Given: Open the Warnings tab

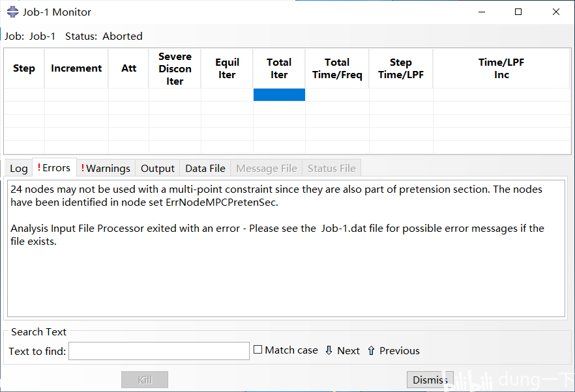Looking at the screenshot, I should coord(106,169).
